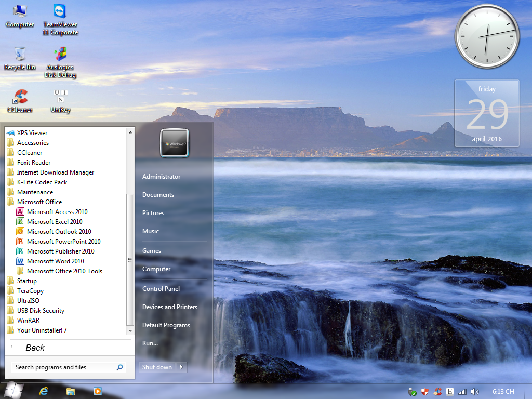Viewport: 532px width, 399px height.
Task: Launch Auslogics Disk Defrag desktop shortcut
Action: click(60, 62)
